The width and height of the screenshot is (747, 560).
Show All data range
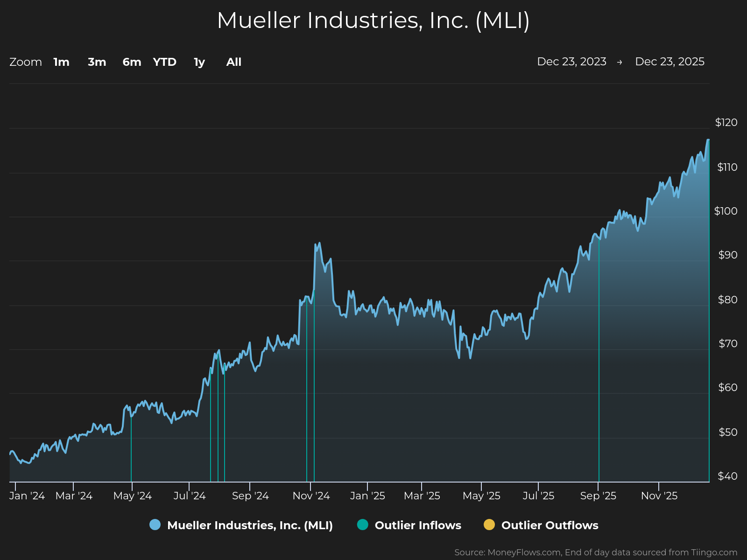pos(234,62)
